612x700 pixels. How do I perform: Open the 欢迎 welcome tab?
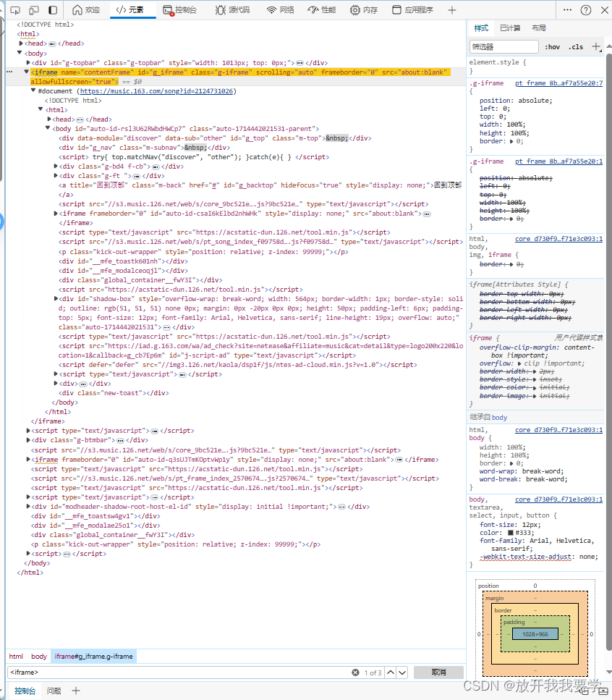click(x=86, y=10)
